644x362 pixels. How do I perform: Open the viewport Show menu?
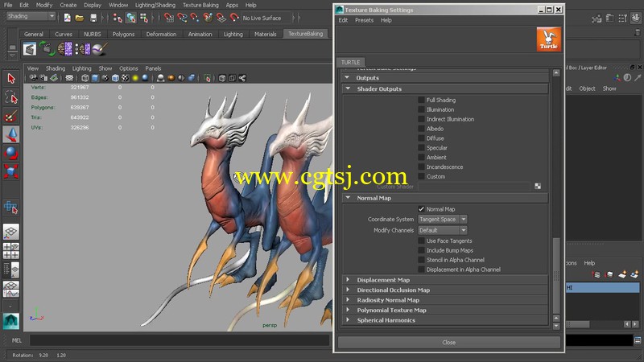point(105,68)
